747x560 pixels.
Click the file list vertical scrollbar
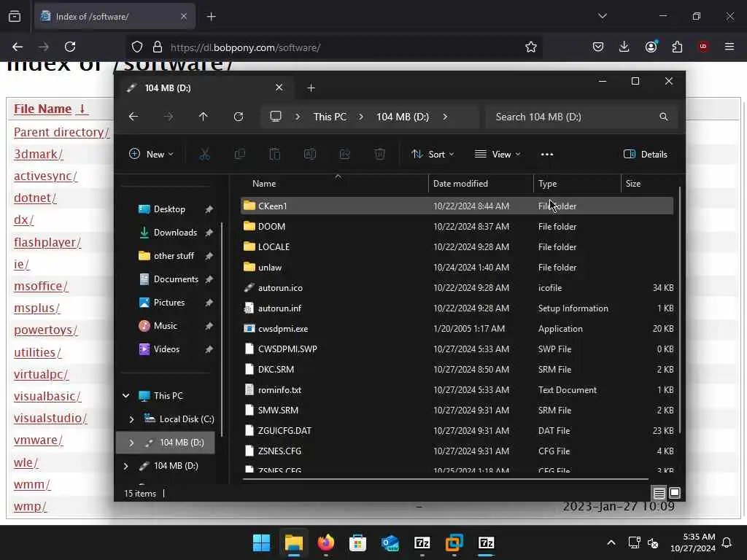click(x=680, y=309)
